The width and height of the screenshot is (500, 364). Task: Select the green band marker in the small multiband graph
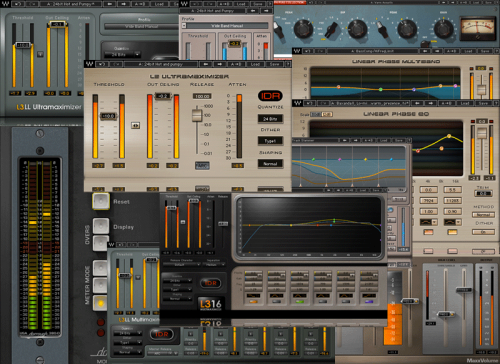[x=313, y=159]
